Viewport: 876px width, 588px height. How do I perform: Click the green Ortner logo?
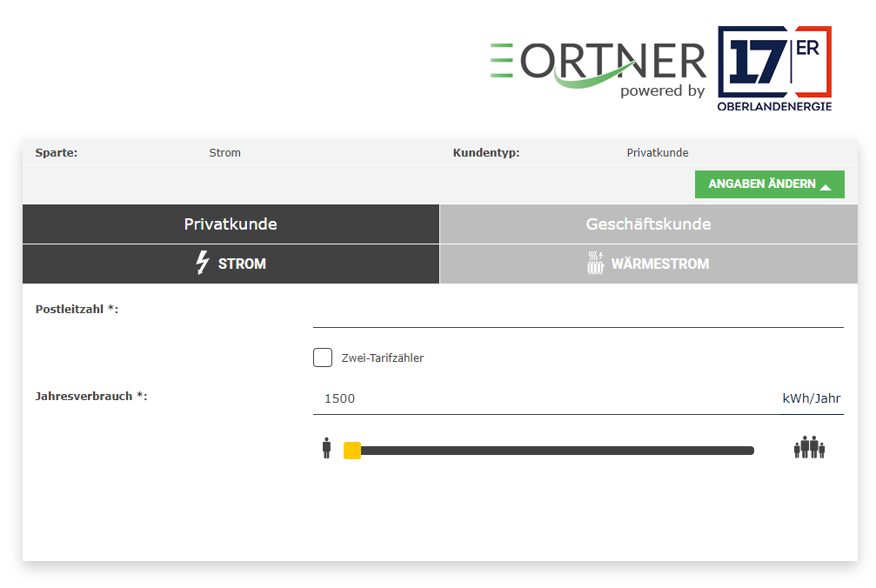598,65
